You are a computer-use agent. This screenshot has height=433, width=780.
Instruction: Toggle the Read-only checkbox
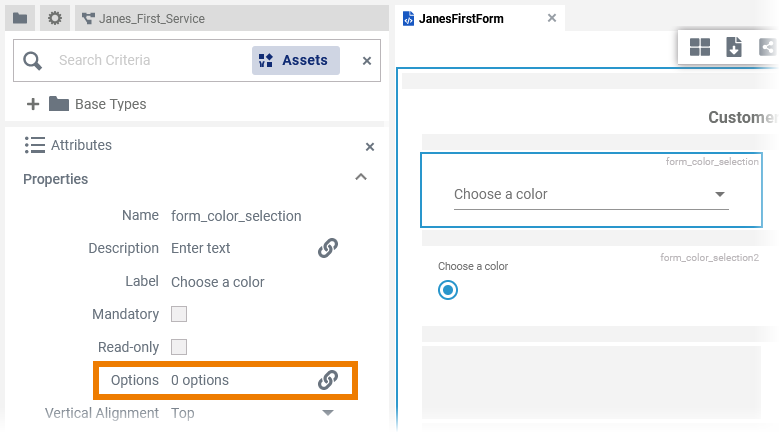(x=179, y=347)
